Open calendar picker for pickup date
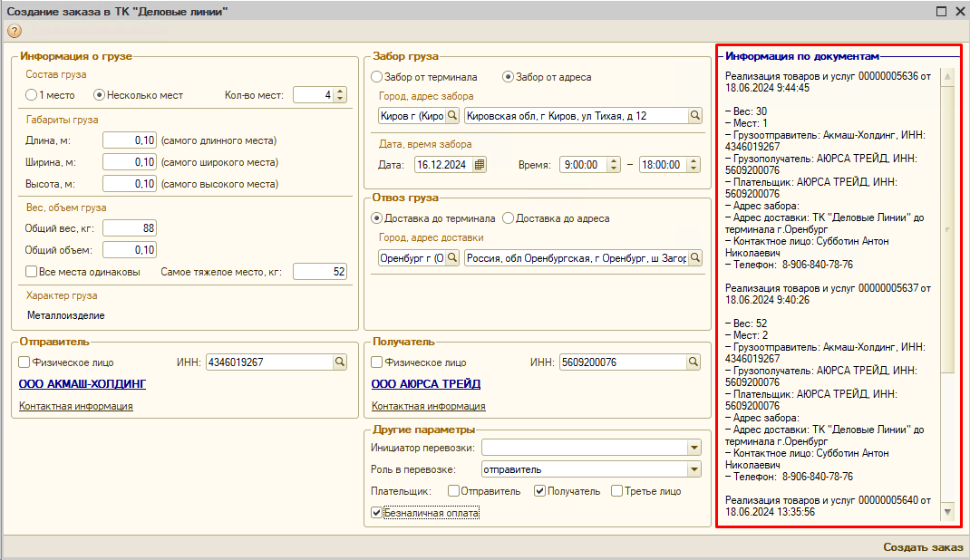Screen dimensions: 970x560 click(480, 164)
